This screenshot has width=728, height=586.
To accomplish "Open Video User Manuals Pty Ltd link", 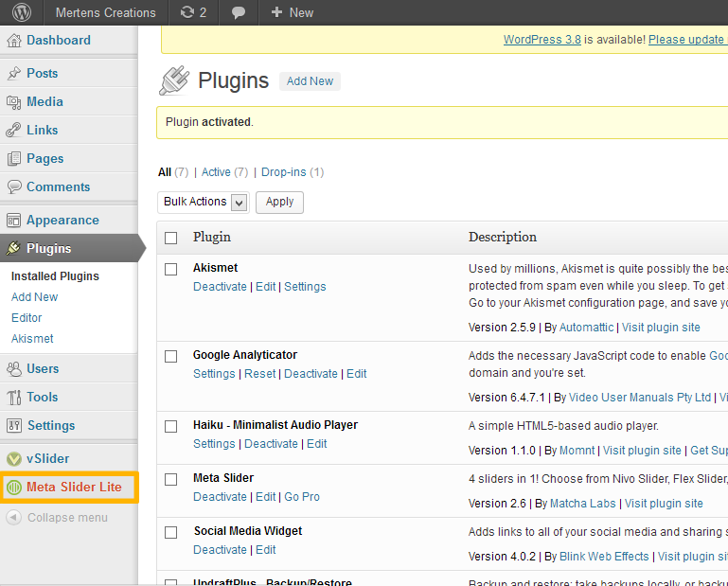I will click(640, 398).
